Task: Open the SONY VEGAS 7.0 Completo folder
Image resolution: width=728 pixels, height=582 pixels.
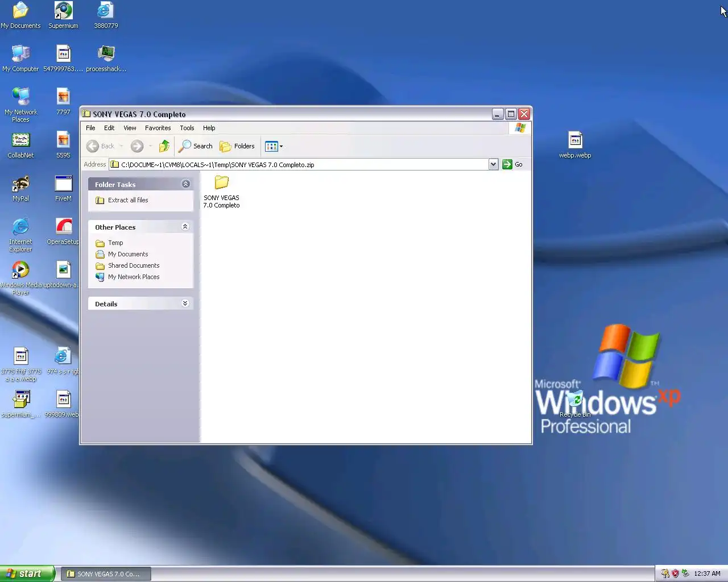Action: (221, 192)
